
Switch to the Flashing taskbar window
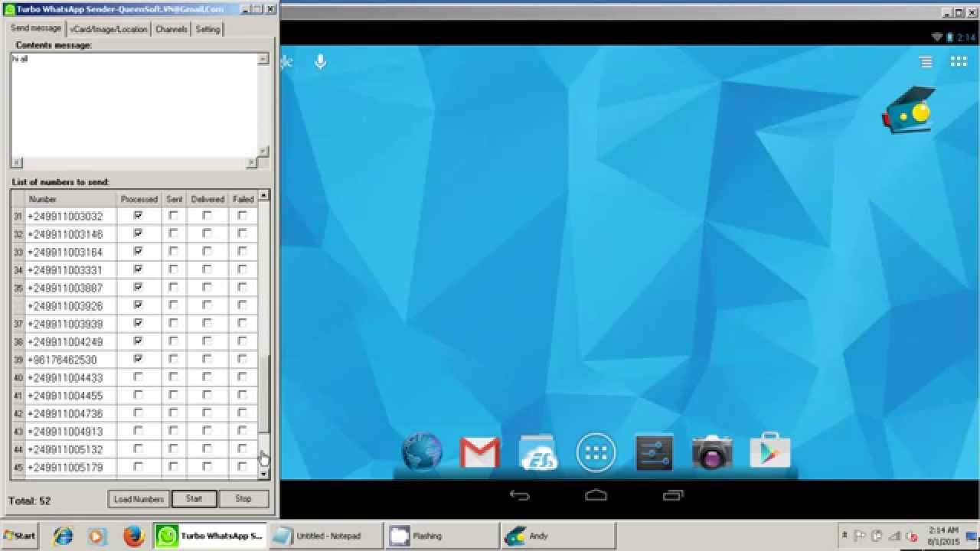click(441, 536)
